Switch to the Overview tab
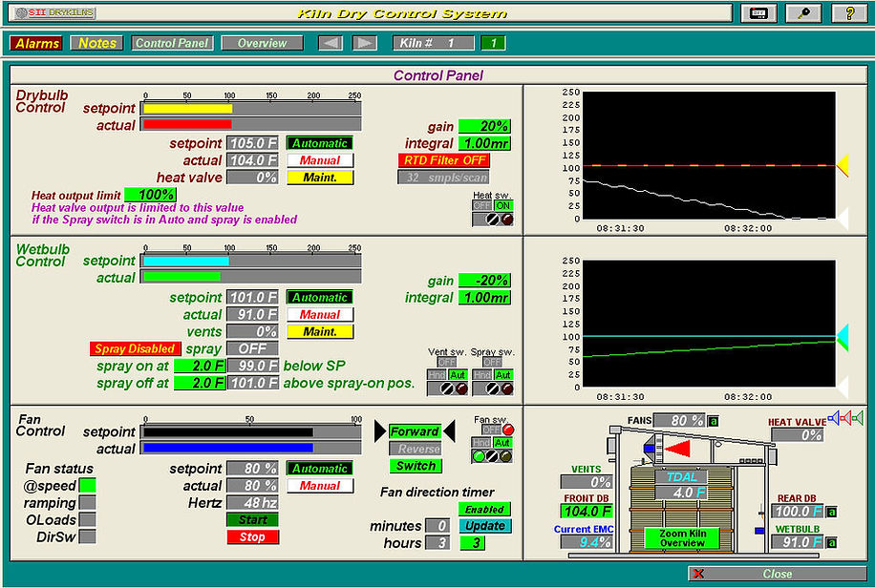The height and width of the screenshot is (588, 875). click(262, 42)
